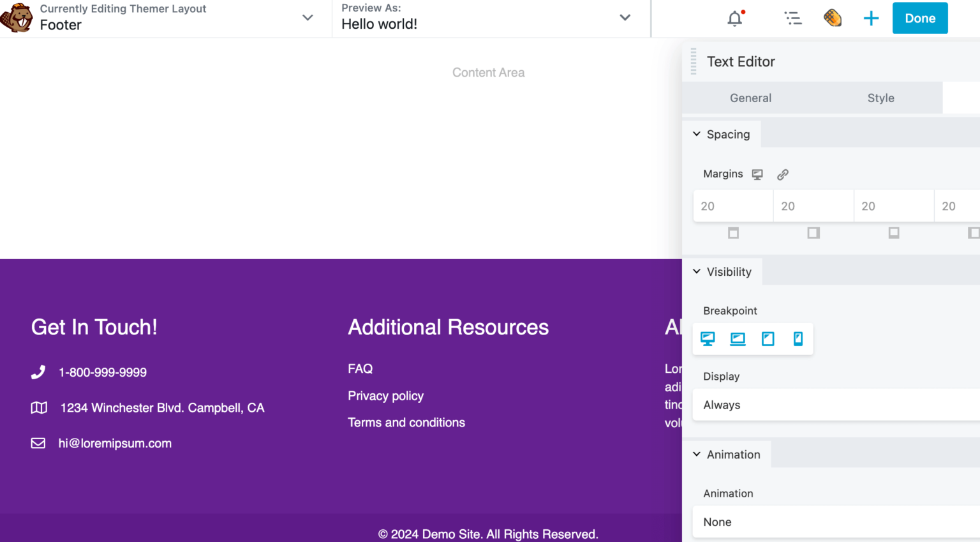Open the notifications bell icon
Screen dimensions: 980x542
[734, 18]
